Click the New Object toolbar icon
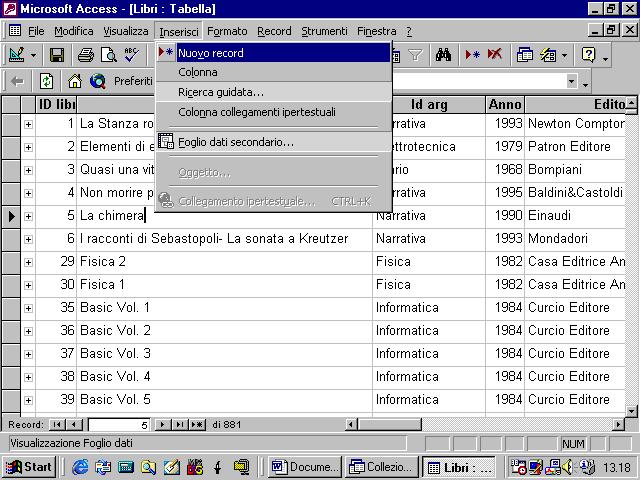 point(548,55)
